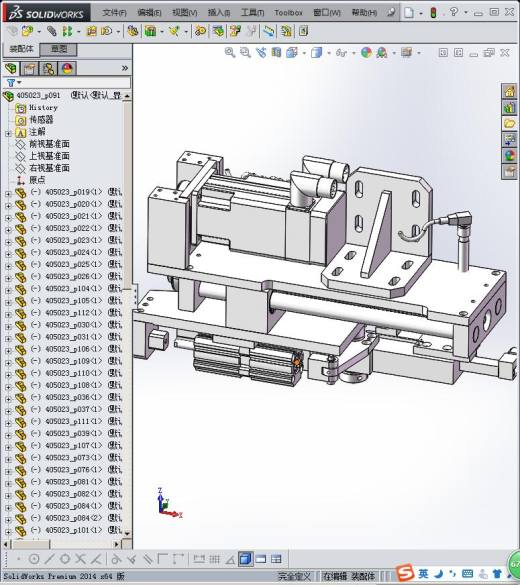
Task: Expand the 405023_p104<1> component node
Action: coord(8,290)
